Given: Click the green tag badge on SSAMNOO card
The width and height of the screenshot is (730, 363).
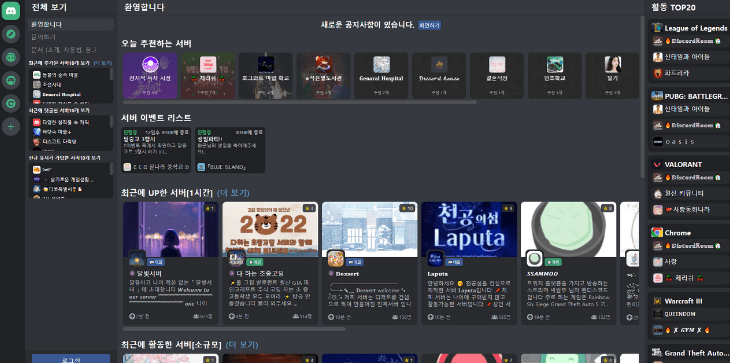Looking at the screenshot, I should 554,262.
